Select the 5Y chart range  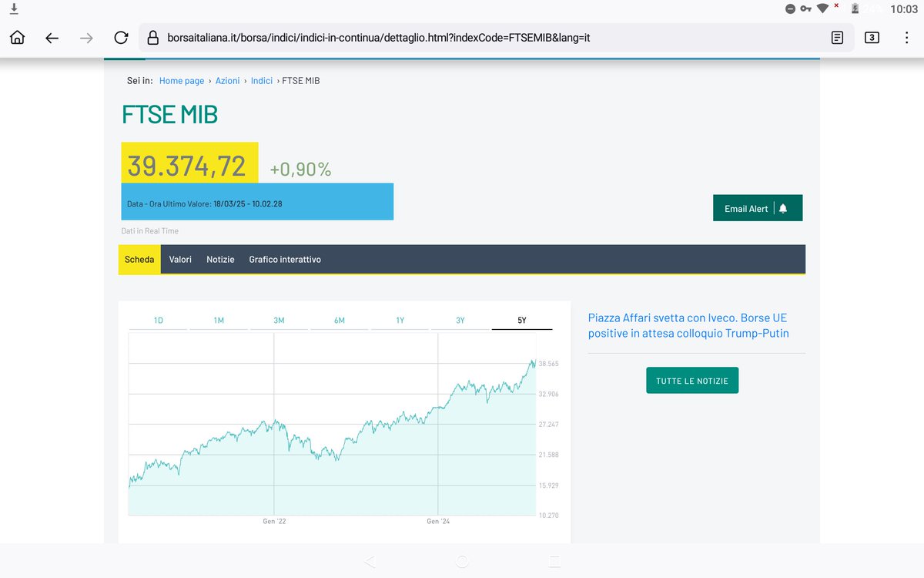522,320
